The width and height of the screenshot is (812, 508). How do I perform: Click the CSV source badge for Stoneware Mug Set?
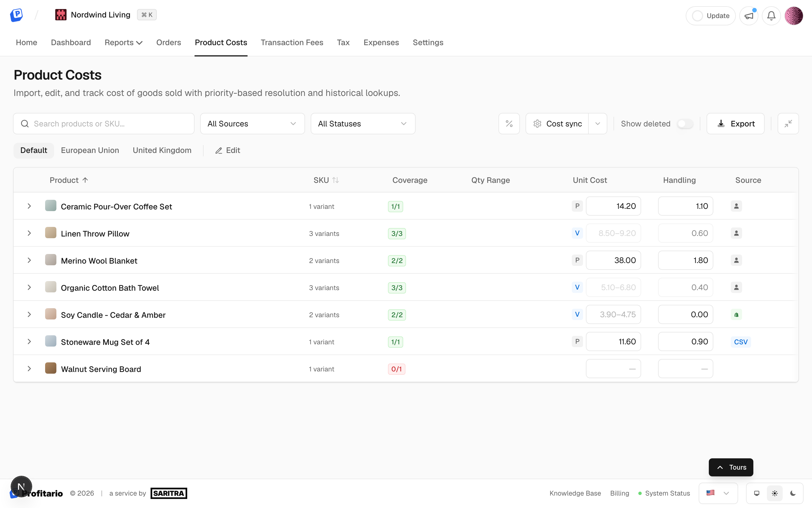[741, 342]
